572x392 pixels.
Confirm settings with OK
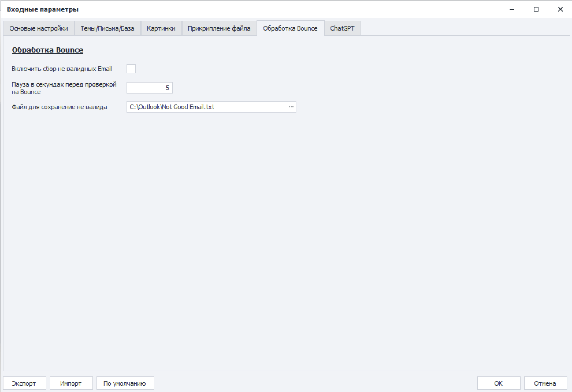click(x=498, y=383)
